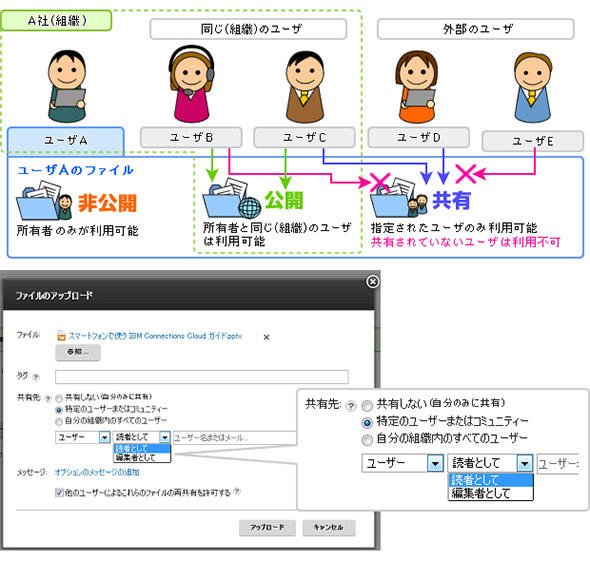Open the 共有先 help icon in the upload dialog
The height and width of the screenshot is (561, 590).
[x=48, y=398]
